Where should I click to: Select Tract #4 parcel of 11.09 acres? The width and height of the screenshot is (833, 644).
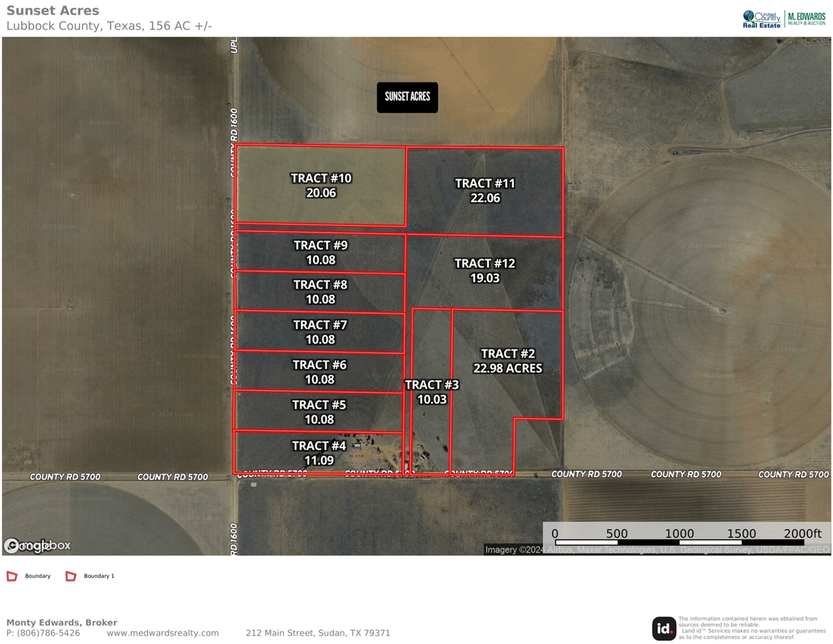pyautogui.click(x=319, y=452)
